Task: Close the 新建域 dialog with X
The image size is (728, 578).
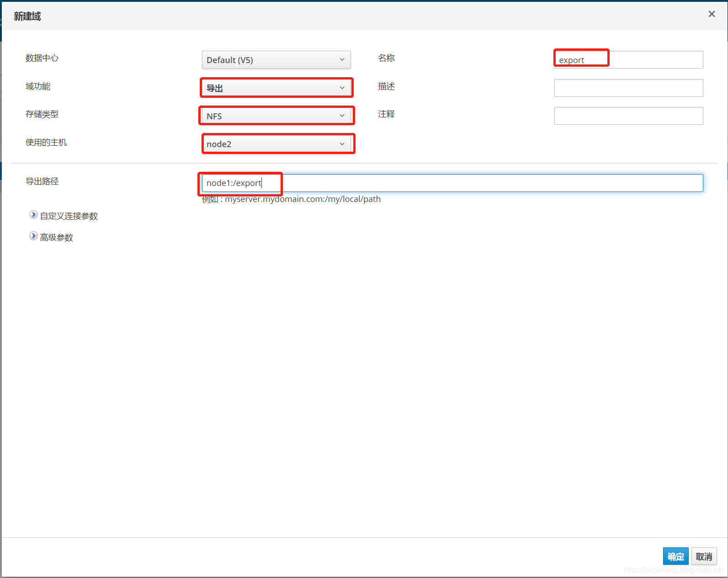Action: [712, 14]
